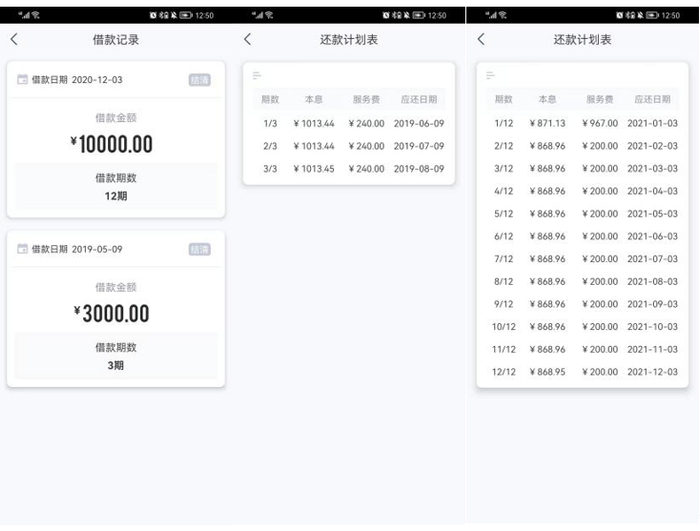Go back from the 借款记录 screen
The image size is (700, 531).
[x=14, y=39]
